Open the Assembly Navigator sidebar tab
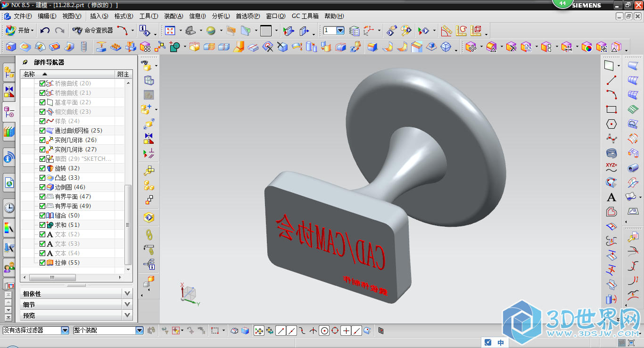The width and height of the screenshot is (644, 348). 9,72
